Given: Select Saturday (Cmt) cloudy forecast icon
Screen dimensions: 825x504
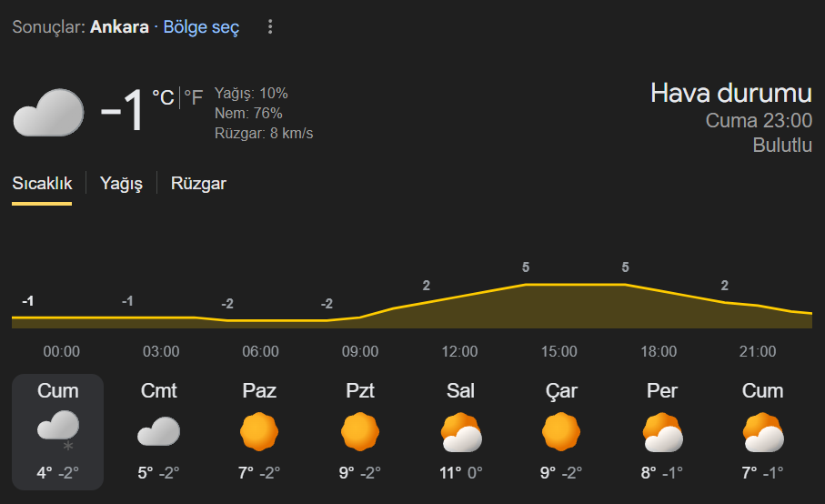Looking at the screenshot, I should tap(158, 431).
